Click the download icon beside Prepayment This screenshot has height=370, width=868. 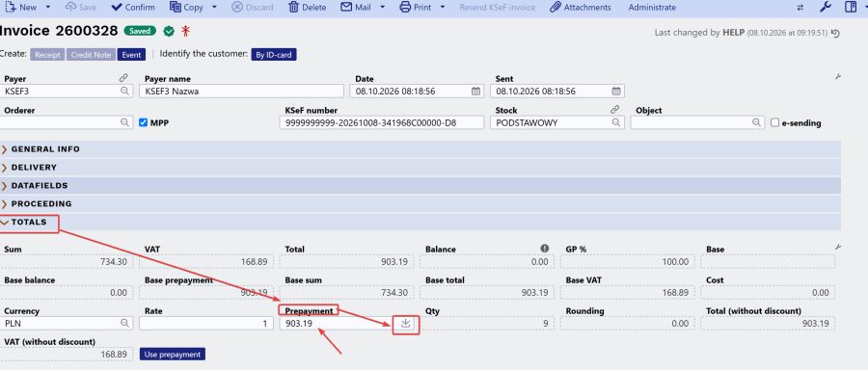pyautogui.click(x=405, y=324)
